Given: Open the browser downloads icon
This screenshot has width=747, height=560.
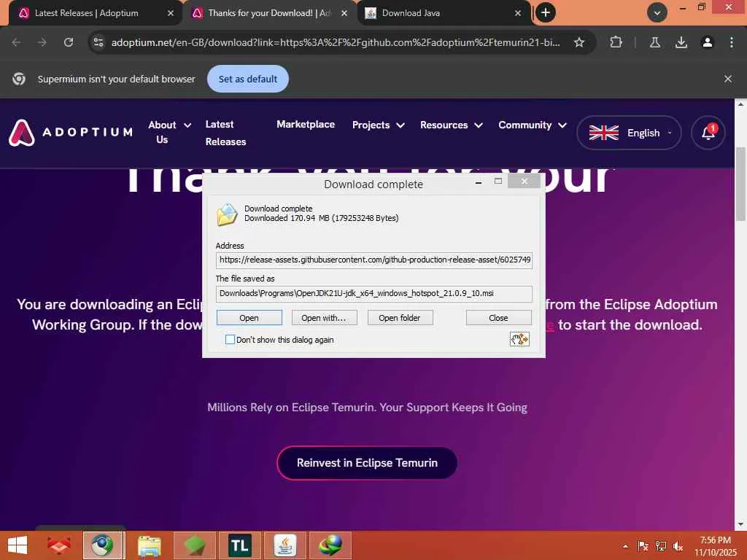Looking at the screenshot, I should tap(681, 42).
